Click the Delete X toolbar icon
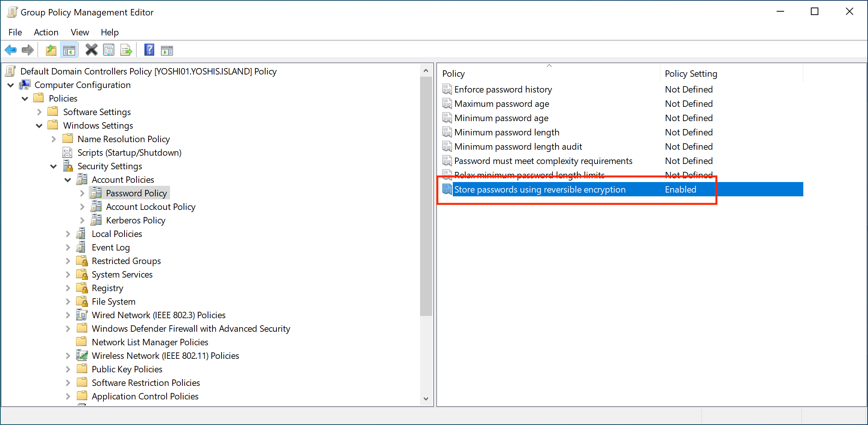Image resolution: width=868 pixels, height=425 pixels. pos(91,50)
